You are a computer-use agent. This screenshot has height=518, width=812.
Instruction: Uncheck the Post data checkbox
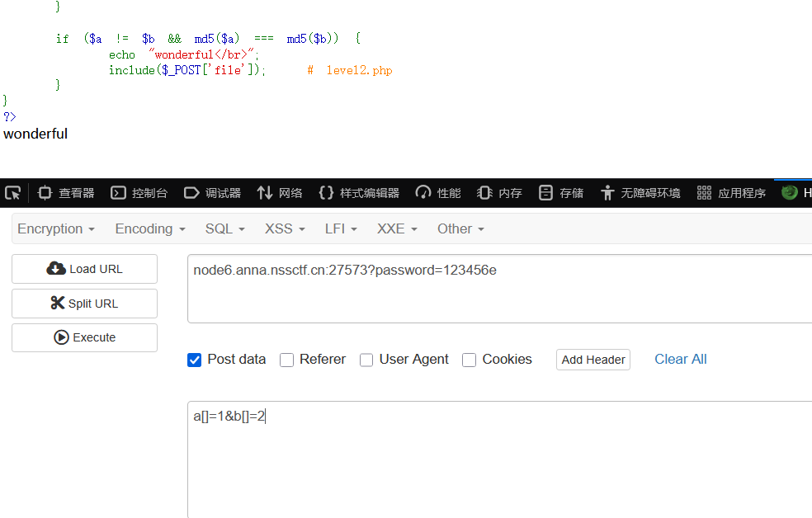(195, 360)
